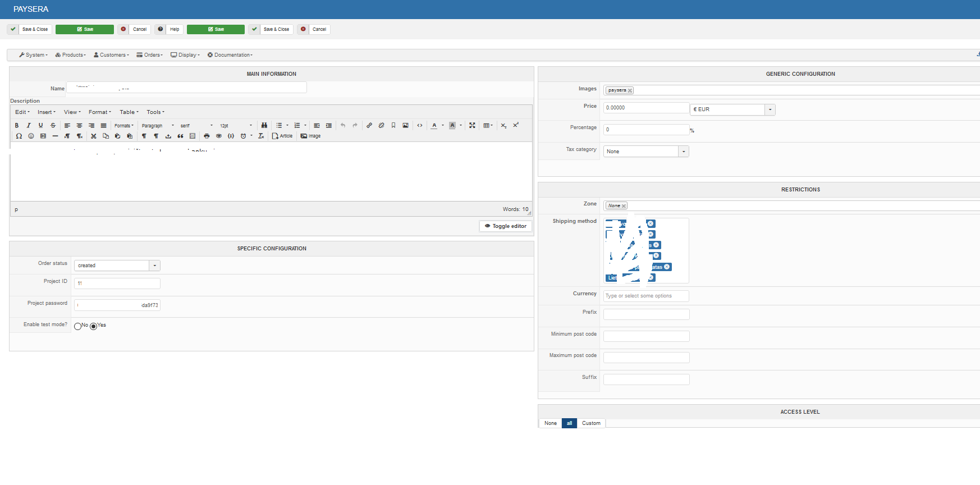Viewport: 980px width, 485px height.
Task: Insert an Image via the editor button
Action: coord(311,136)
